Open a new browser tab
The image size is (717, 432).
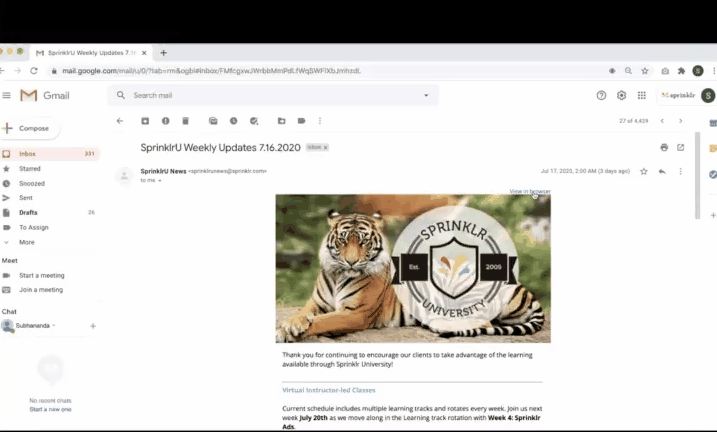point(163,53)
